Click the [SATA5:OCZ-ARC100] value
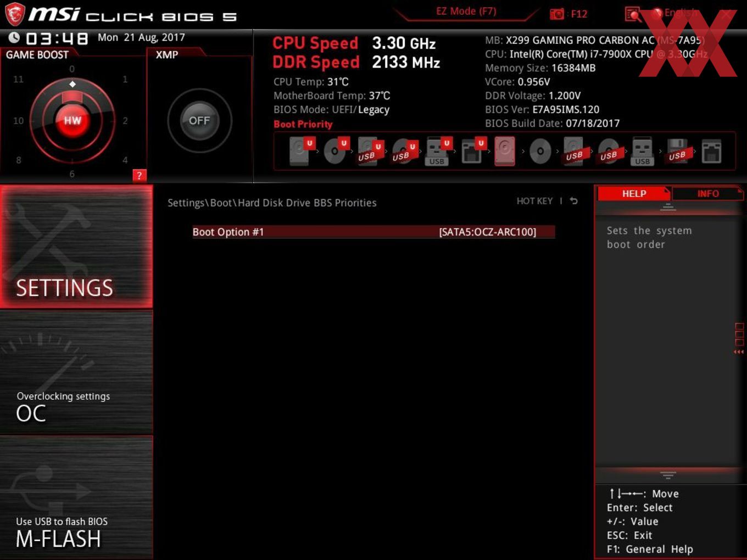Image resolution: width=747 pixels, height=560 pixels. [487, 232]
